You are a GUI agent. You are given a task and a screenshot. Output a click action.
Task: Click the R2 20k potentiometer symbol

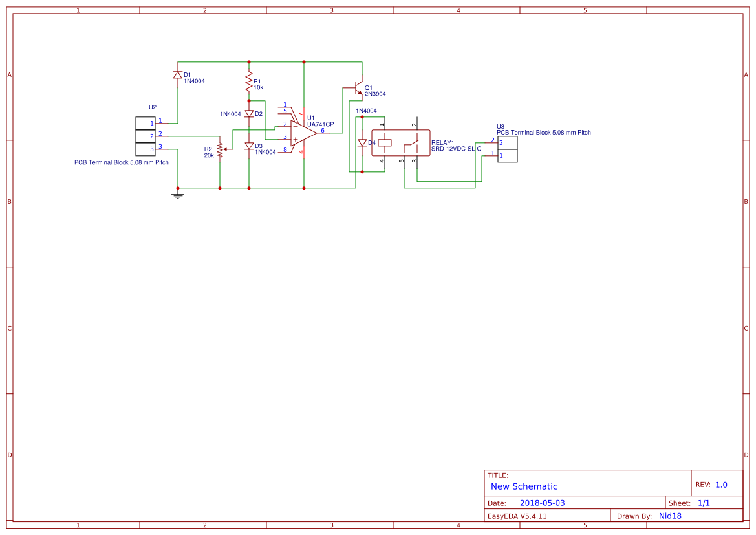click(x=221, y=148)
